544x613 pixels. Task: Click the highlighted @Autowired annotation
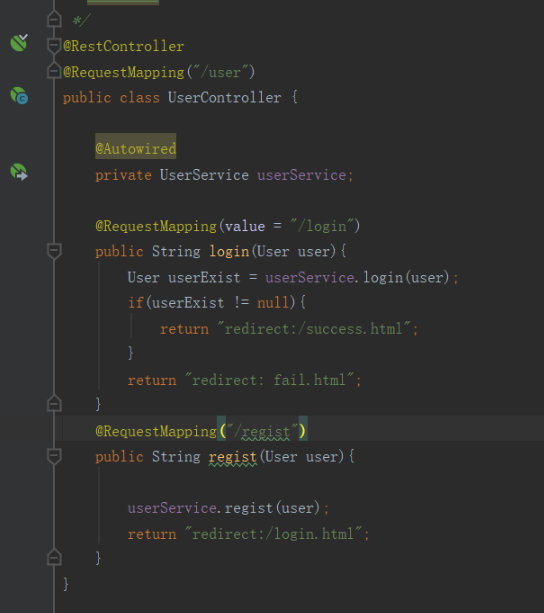(x=136, y=149)
